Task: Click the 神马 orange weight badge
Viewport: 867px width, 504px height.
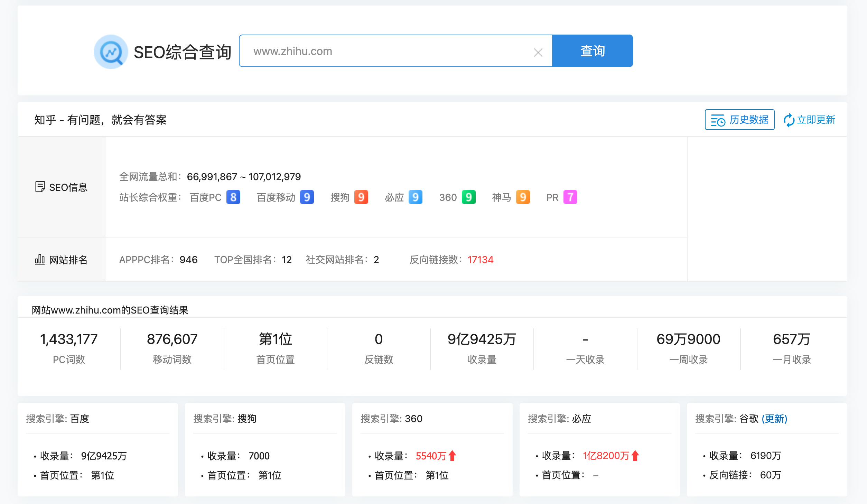Action: coord(523,197)
